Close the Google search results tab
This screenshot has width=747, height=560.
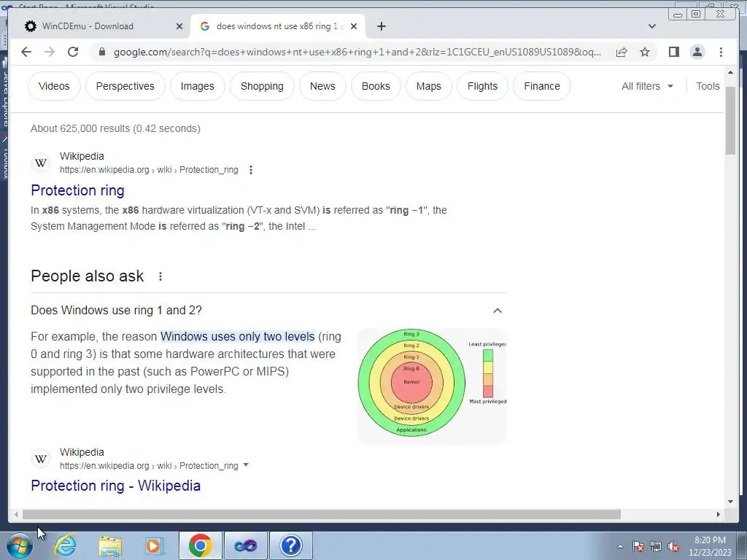click(x=354, y=26)
